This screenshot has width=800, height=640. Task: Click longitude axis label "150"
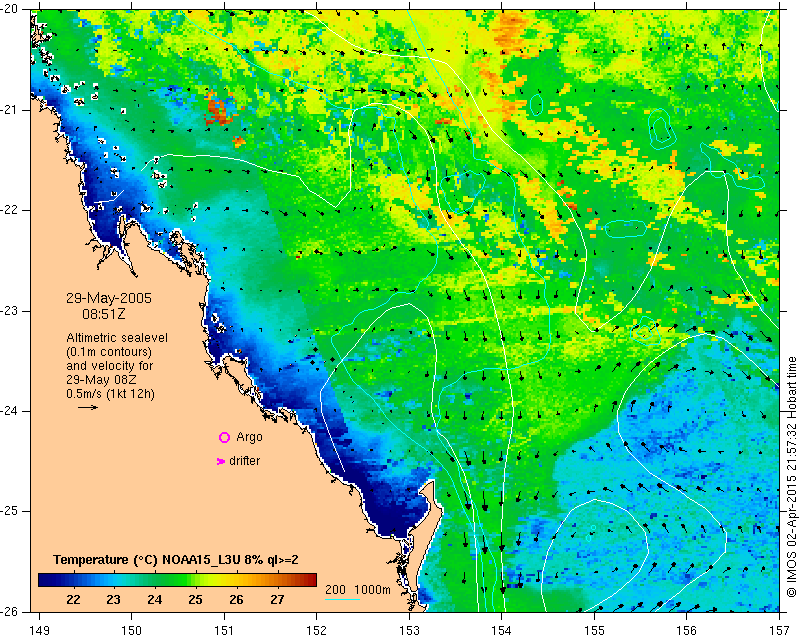132,631
